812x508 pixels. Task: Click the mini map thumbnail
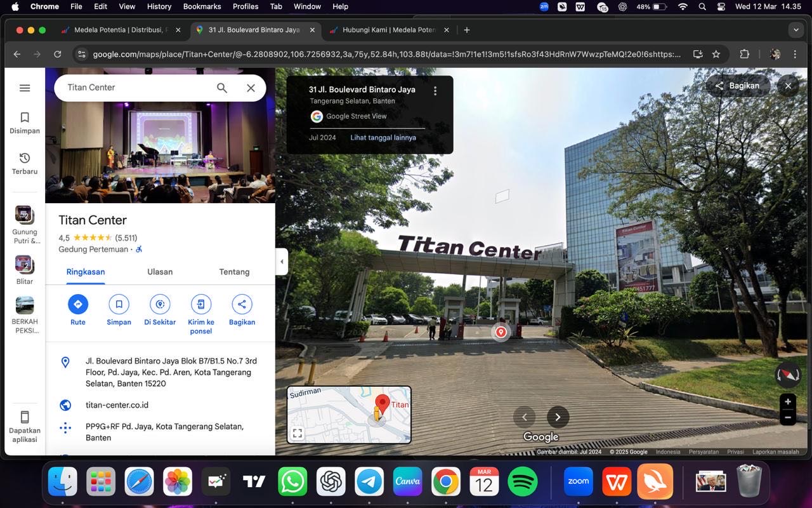point(349,415)
